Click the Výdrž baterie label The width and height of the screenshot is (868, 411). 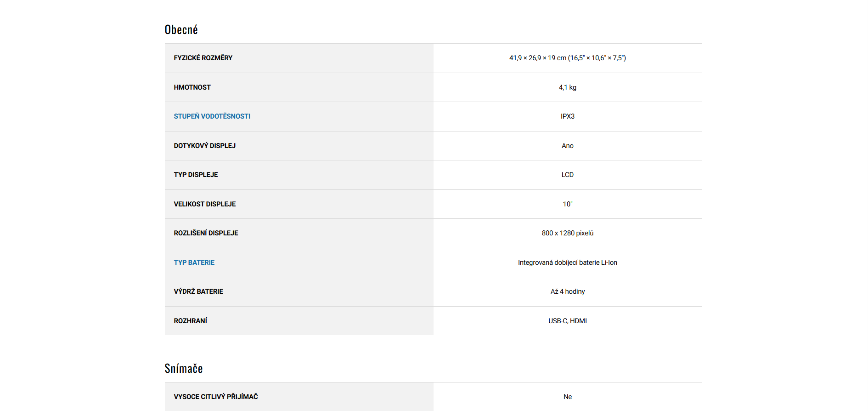tap(198, 291)
